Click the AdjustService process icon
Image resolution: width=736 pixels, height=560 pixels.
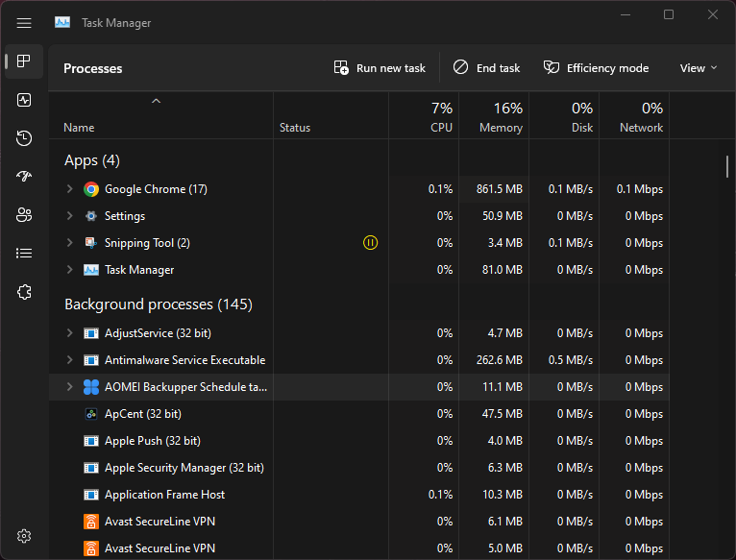click(x=91, y=333)
